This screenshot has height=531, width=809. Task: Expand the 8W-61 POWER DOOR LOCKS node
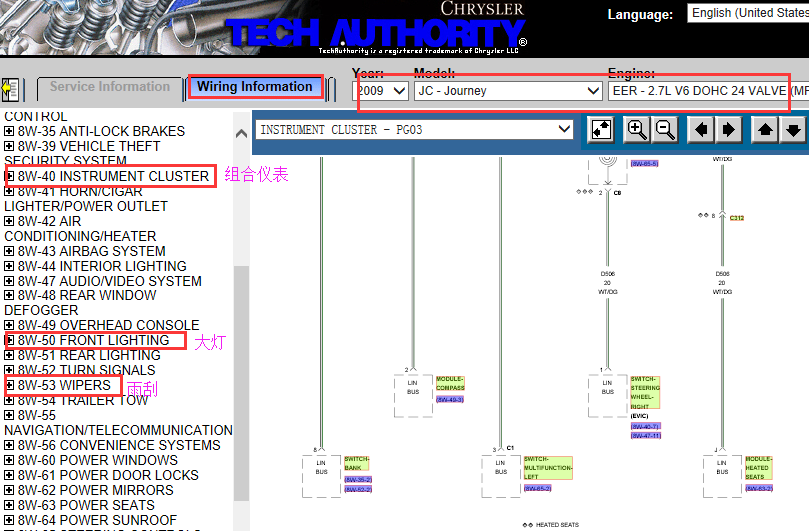point(9,475)
